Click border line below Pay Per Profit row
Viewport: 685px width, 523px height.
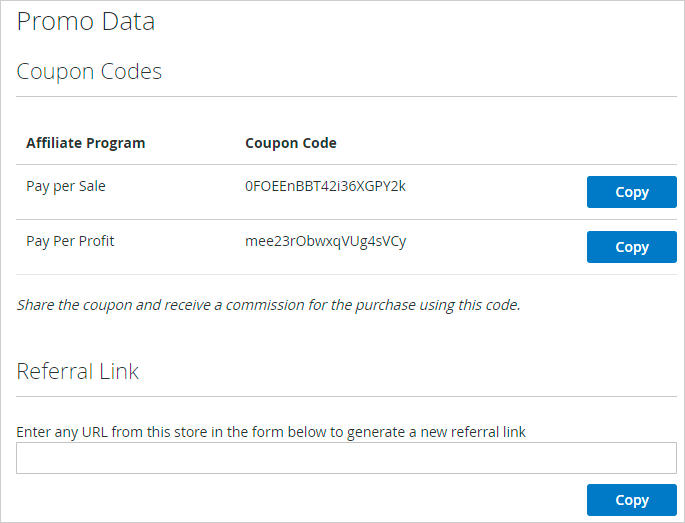[346, 274]
